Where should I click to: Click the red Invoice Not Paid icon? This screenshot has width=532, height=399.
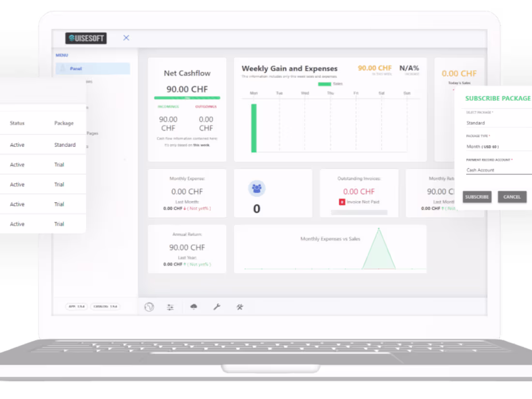point(342,202)
